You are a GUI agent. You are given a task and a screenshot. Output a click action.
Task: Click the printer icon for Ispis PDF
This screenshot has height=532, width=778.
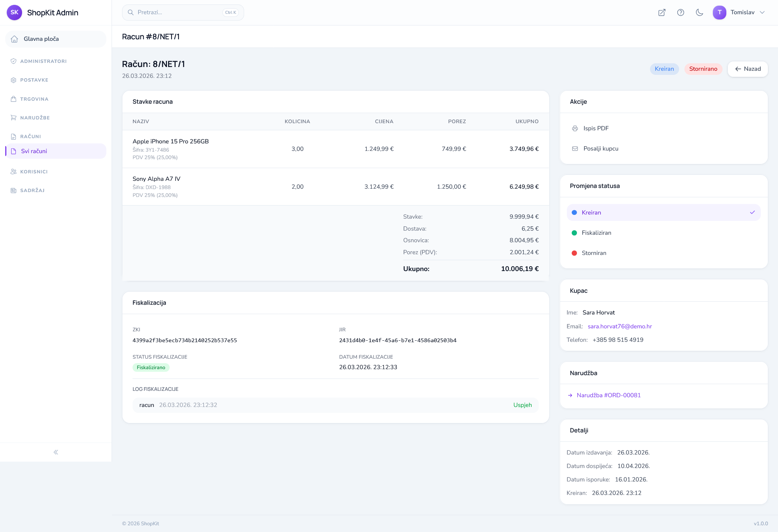point(575,128)
